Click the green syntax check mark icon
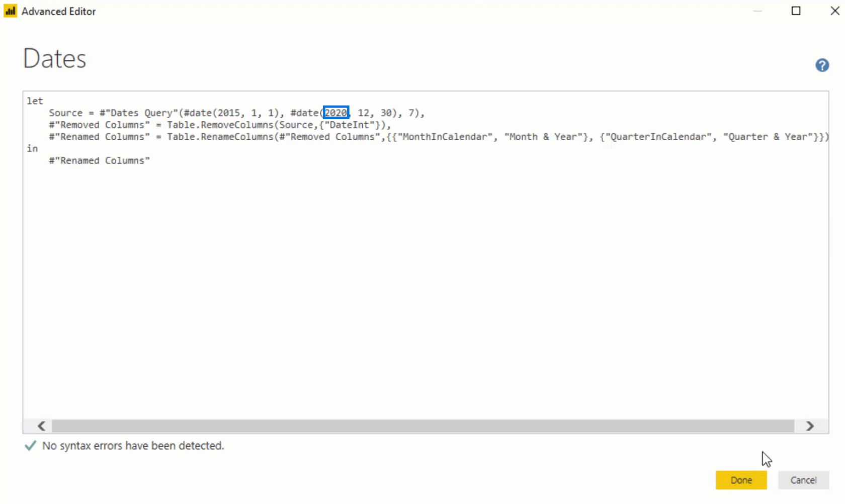The image size is (845, 504). [x=30, y=446]
